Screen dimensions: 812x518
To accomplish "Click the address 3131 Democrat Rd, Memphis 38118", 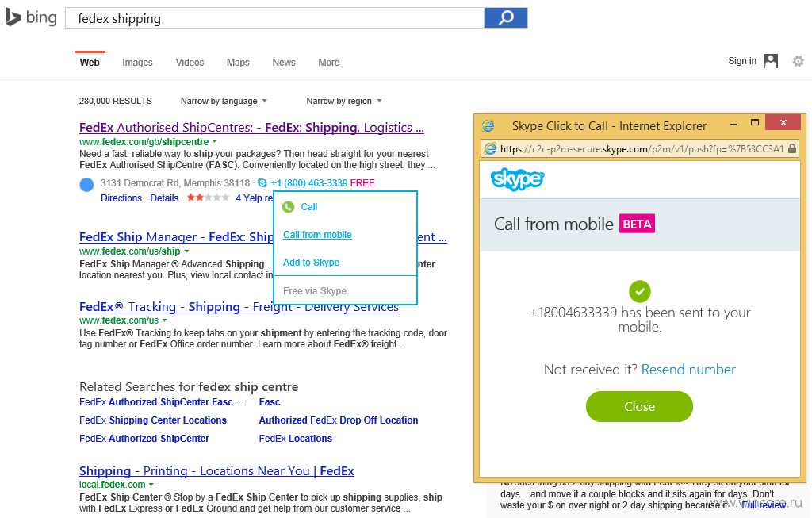I will [175, 183].
